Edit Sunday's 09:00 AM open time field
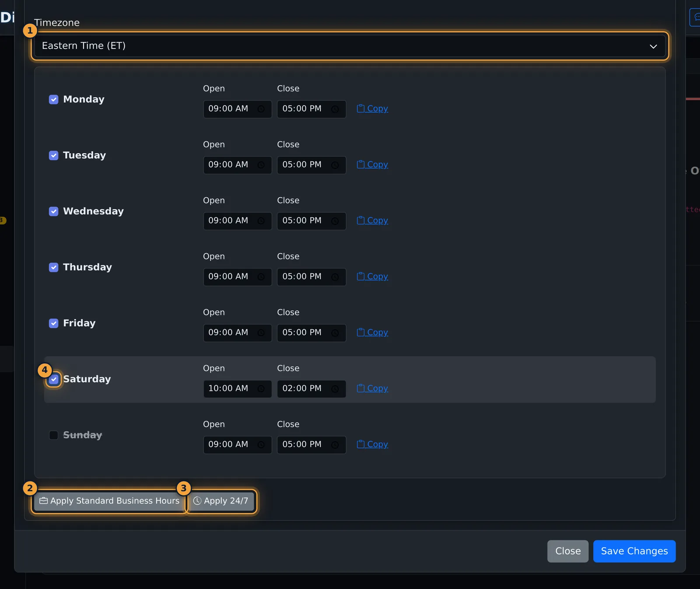Image resolution: width=700 pixels, height=589 pixels. (x=238, y=445)
